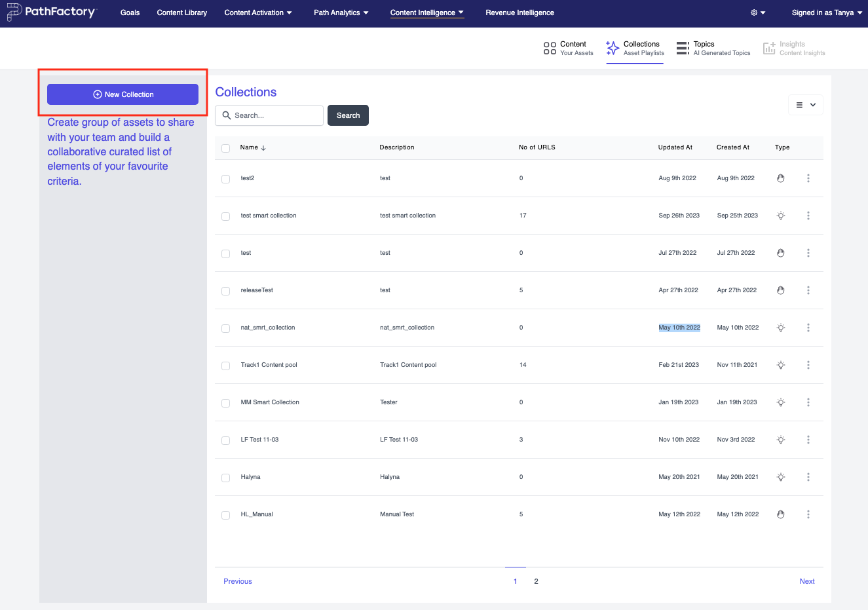The image size is (868, 610).
Task: Click the Created At column header
Action: point(733,147)
